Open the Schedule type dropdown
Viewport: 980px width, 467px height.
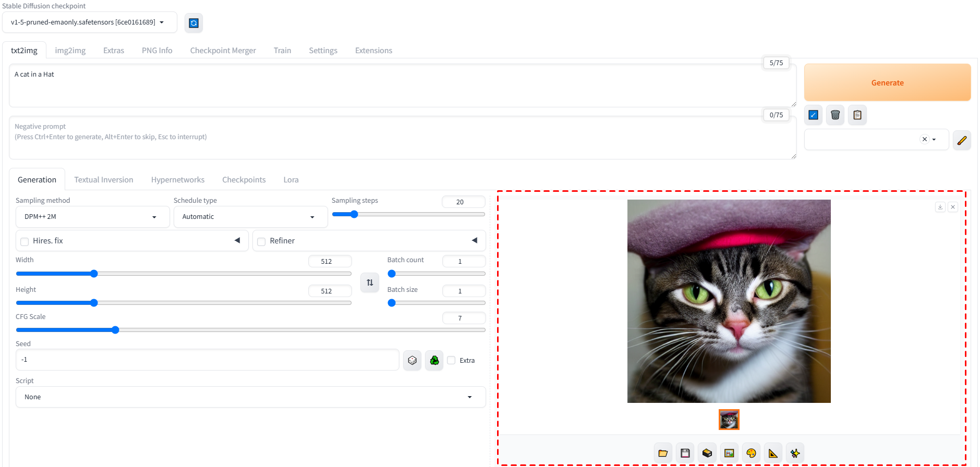tap(250, 217)
